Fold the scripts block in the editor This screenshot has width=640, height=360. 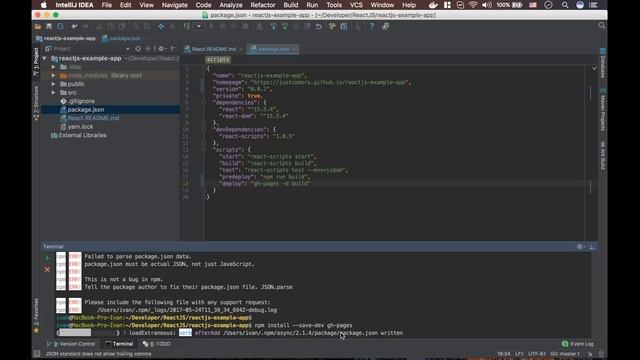[x=204, y=150]
